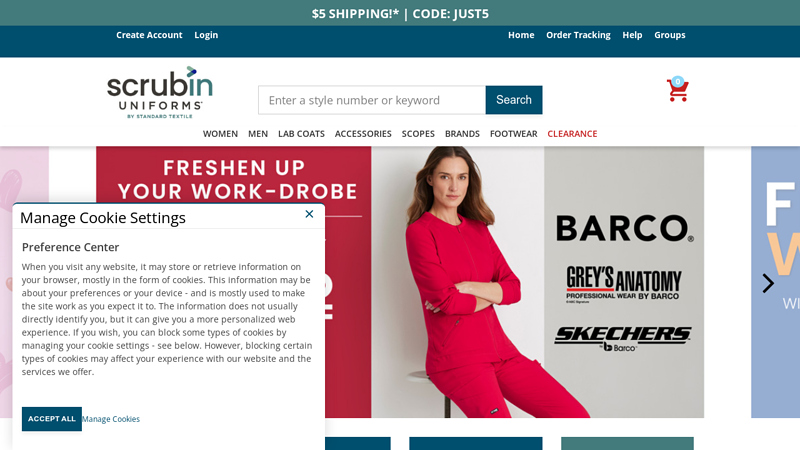The image size is (800, 450).
Task: Open the shopping cart icon
Action: (x=678, y=90)
